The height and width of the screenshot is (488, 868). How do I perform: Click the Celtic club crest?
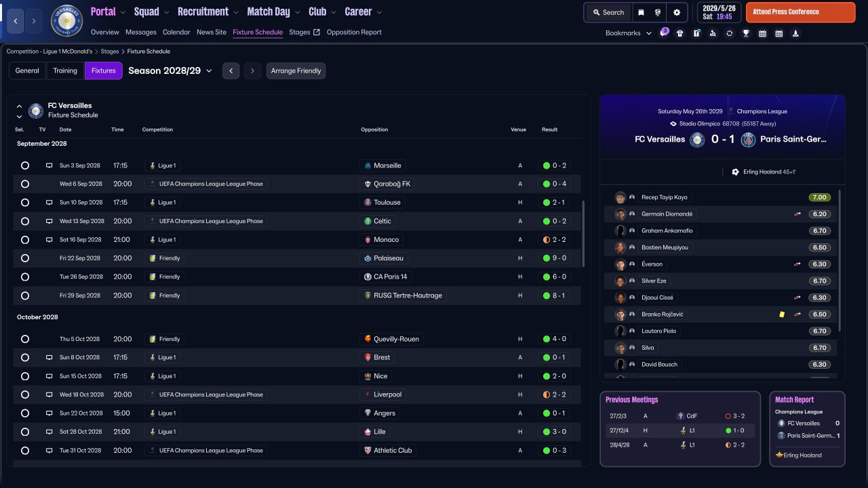[x=368, y=221]
